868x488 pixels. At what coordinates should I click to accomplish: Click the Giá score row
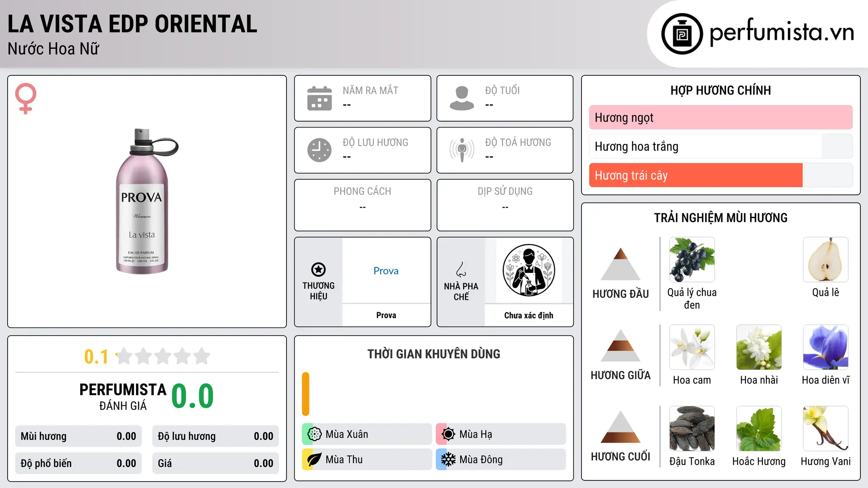click(x=215, y=463)
